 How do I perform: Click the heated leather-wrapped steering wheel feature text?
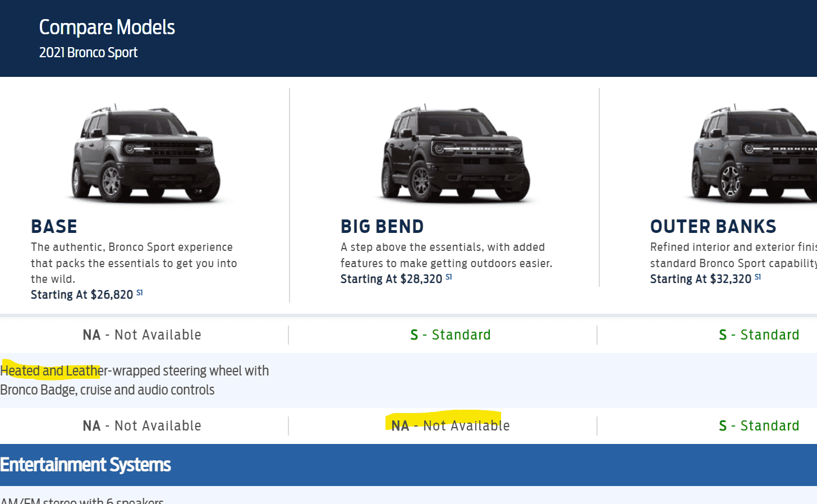click(135, 380)
